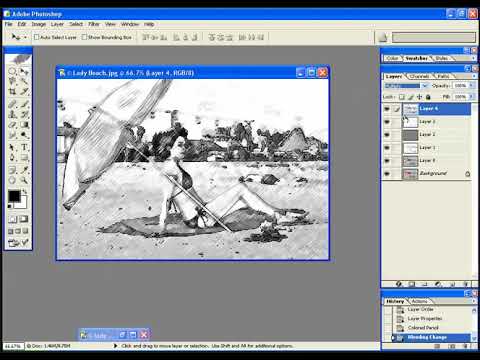Toggle visibility of Layer 1

(387, 148)
